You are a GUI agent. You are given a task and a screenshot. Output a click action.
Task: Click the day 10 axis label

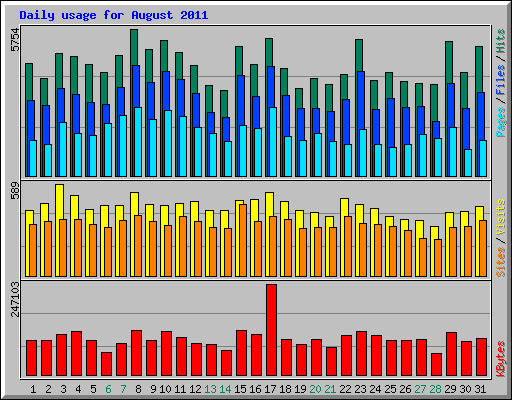click(x=165, y=389)
